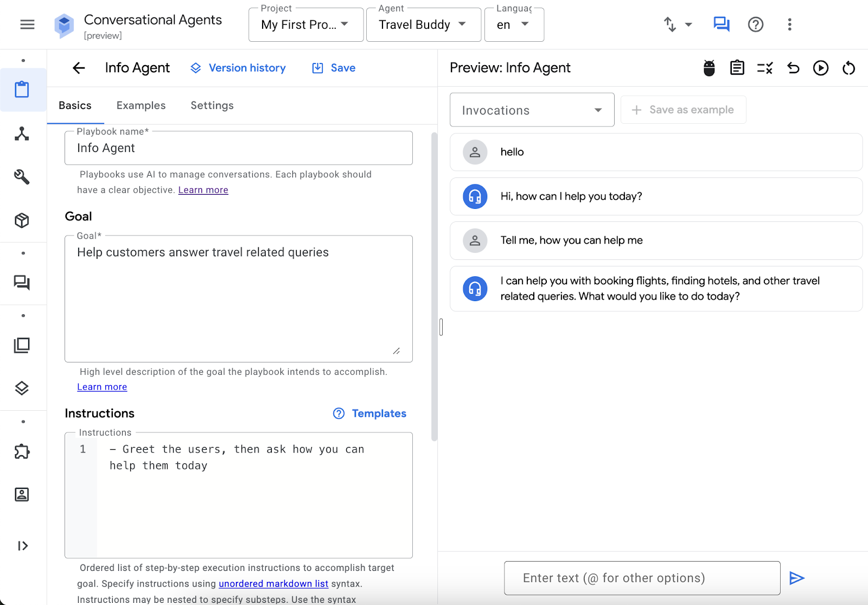Click the bug debug icon in preview toolbar
This screenshot has height=605, width=868.
pos(709,68)
